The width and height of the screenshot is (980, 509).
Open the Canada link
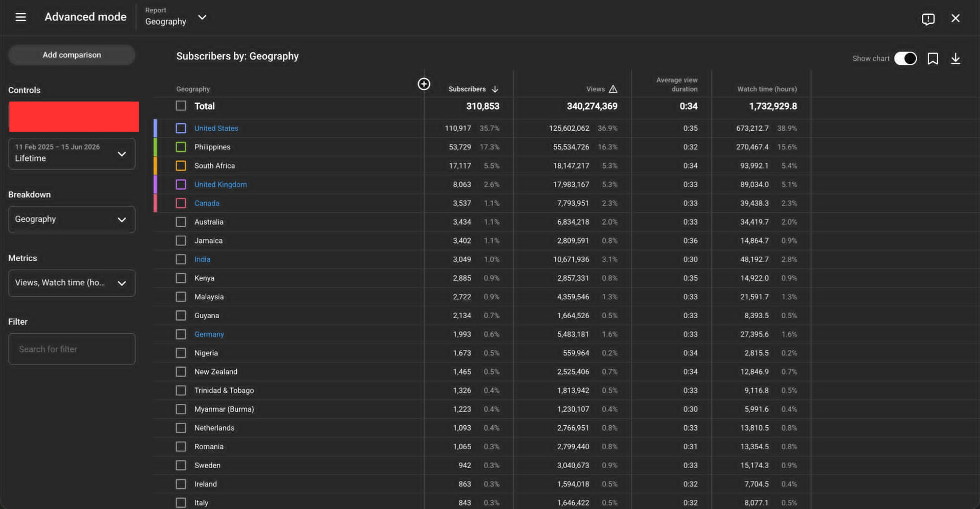point(207,203)
